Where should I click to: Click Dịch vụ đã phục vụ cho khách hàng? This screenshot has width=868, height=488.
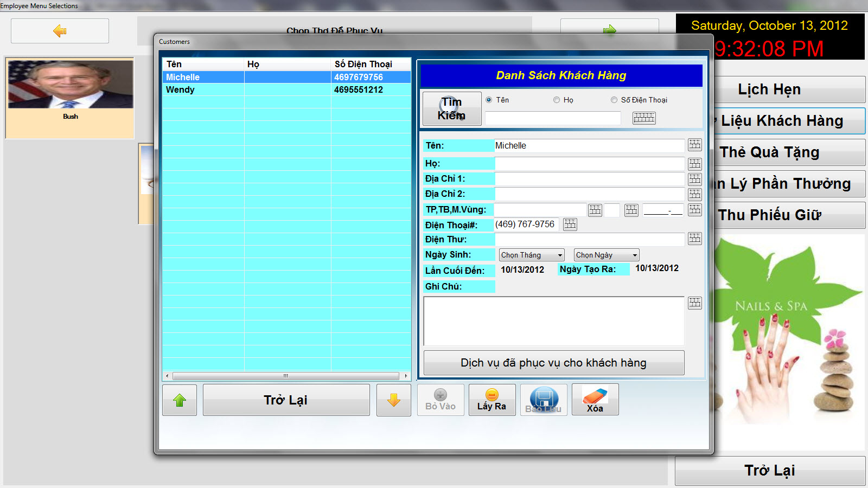[553, 363]
